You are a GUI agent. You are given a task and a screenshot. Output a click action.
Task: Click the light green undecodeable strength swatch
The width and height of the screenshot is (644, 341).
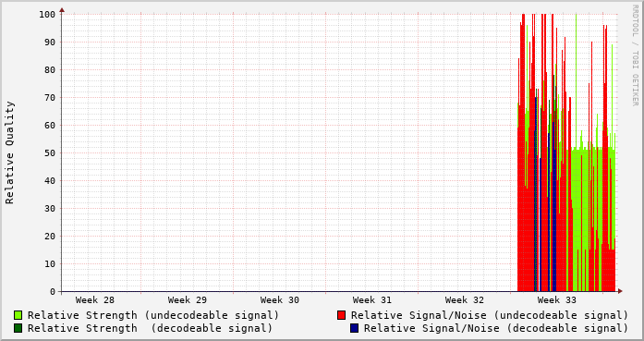click(18, 315)
